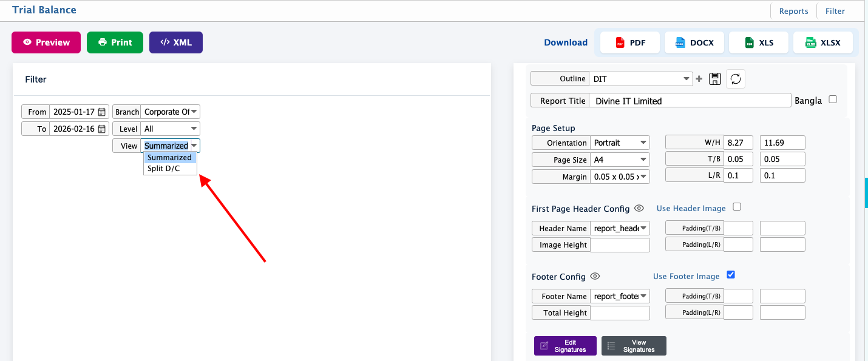
Task: Click the plus icon beside Outline dropdown
Action: (x=699, y=79)
